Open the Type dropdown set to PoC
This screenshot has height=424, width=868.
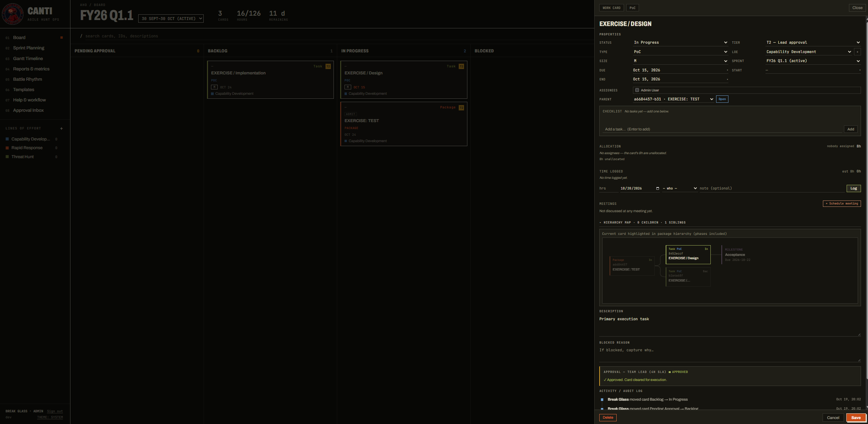click(x=680, y=52)
